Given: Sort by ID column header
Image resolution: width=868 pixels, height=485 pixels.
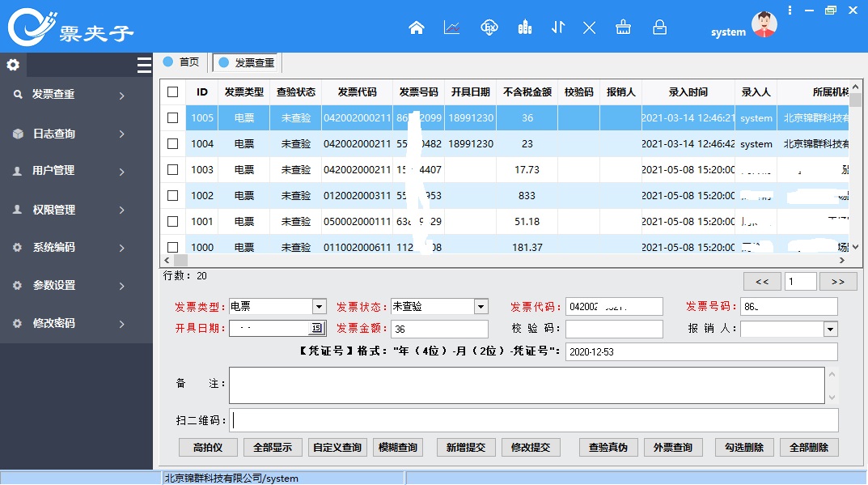Looking at the screenshot, I should (x=202, y=92).
